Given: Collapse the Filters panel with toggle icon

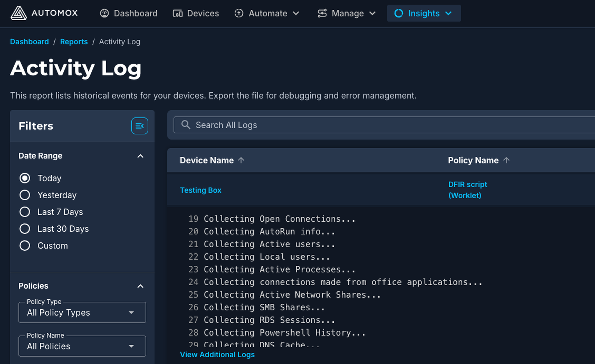Looking at the screenshot, I should point(140,126).
